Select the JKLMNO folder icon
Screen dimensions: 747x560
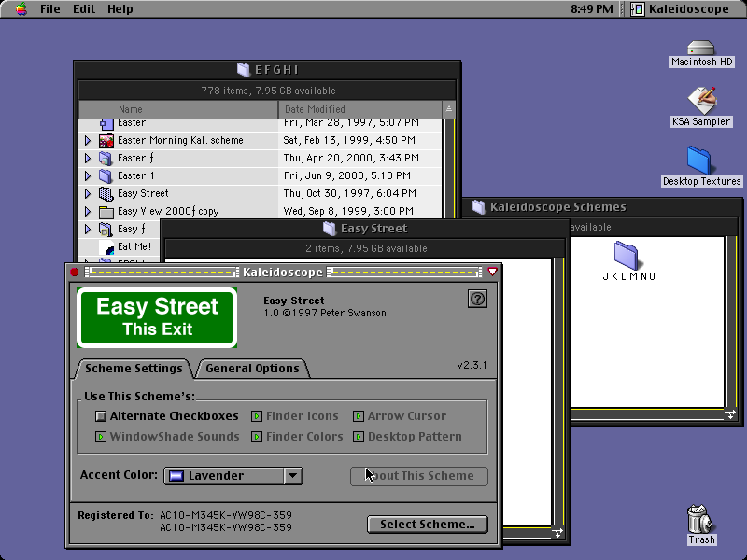(626, 255)
